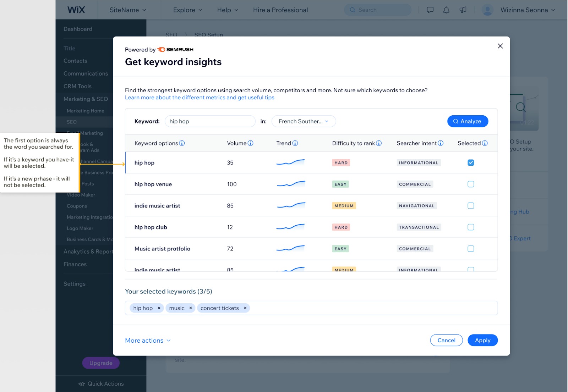Viewport: 568px width, 392px height.
Task: Click the Wix logo
Action: 76,10
